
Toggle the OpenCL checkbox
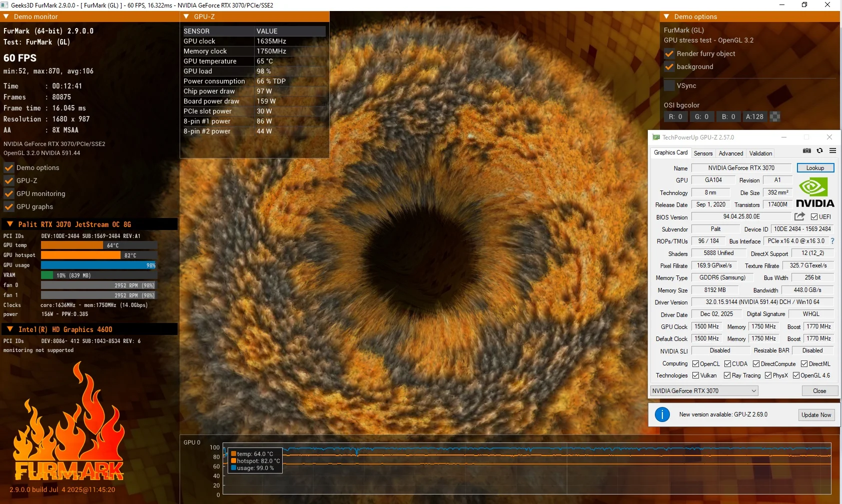tap(696, 364)
